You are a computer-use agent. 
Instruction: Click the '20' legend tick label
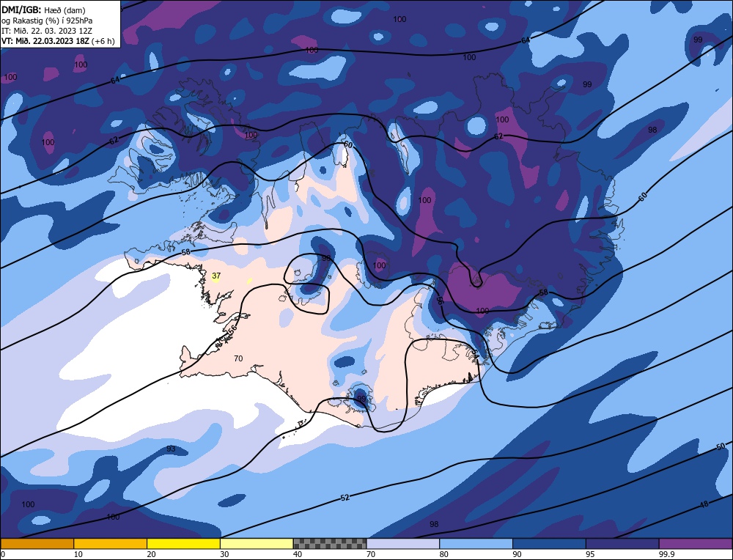coord(151,554)
